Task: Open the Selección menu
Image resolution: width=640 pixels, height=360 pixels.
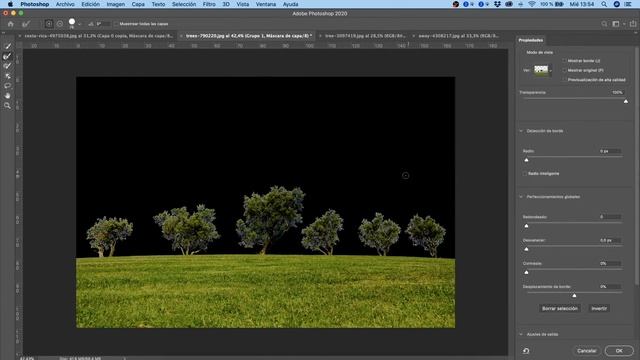Action: pos(184,4)
